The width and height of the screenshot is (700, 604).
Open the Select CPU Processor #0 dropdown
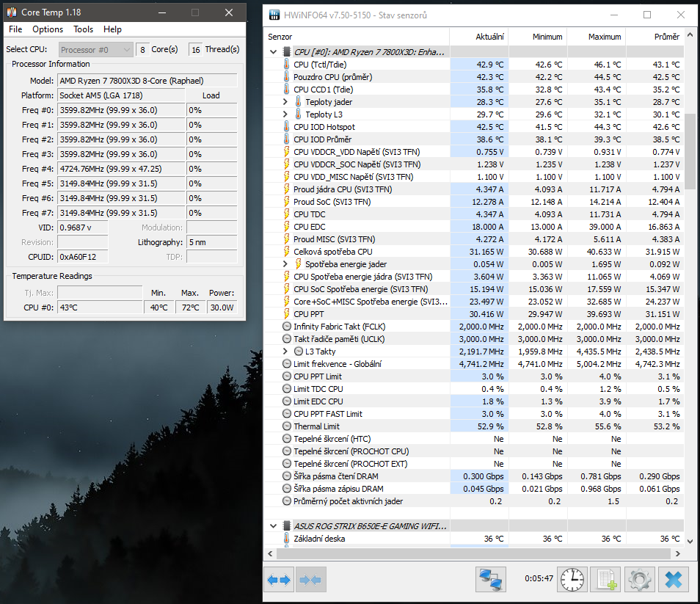pyautogui.click(x=95, y=50)
